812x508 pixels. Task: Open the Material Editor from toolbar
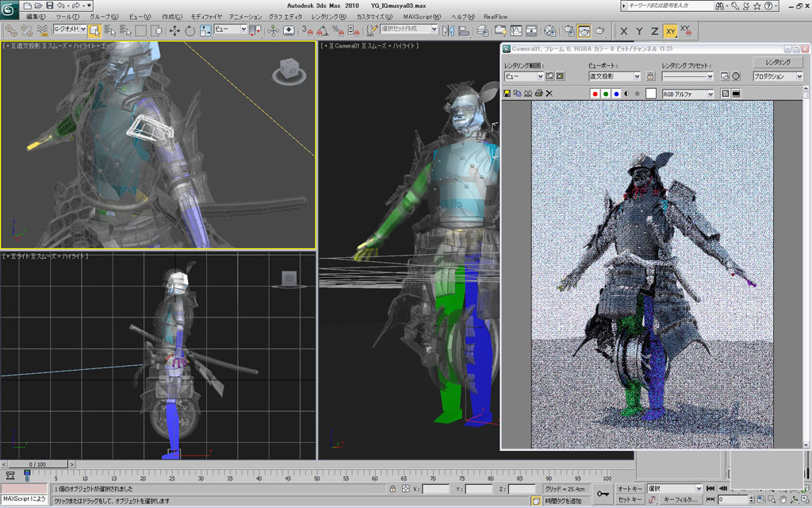point(550,31)
